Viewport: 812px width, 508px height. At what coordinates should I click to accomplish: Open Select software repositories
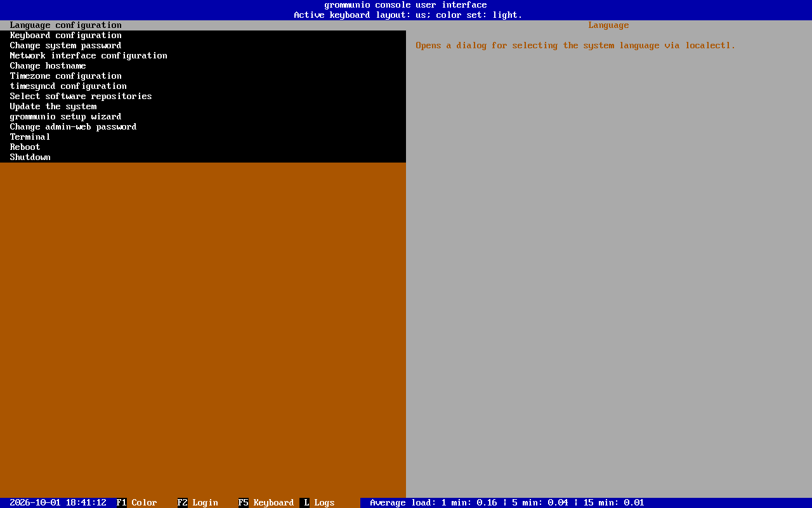point(203,97)
